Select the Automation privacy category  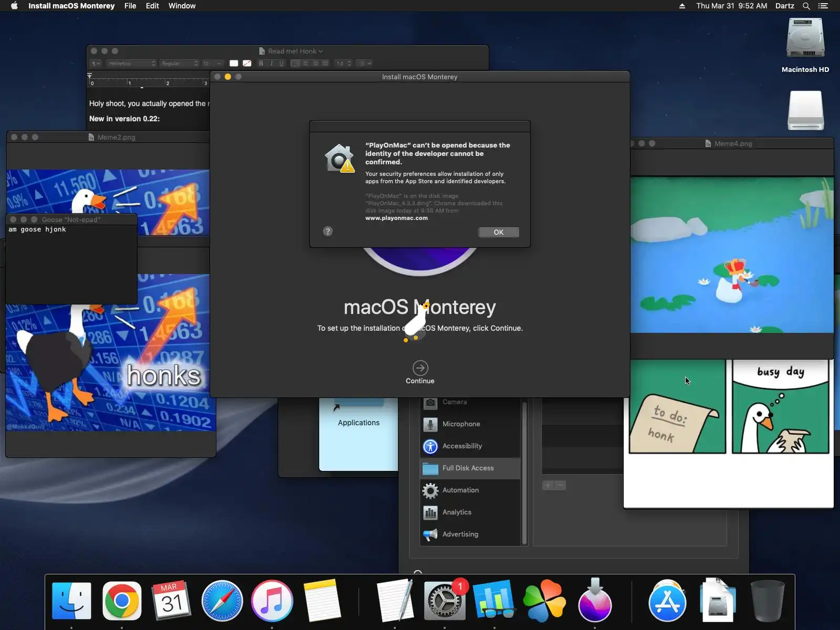tap(470, 490)
